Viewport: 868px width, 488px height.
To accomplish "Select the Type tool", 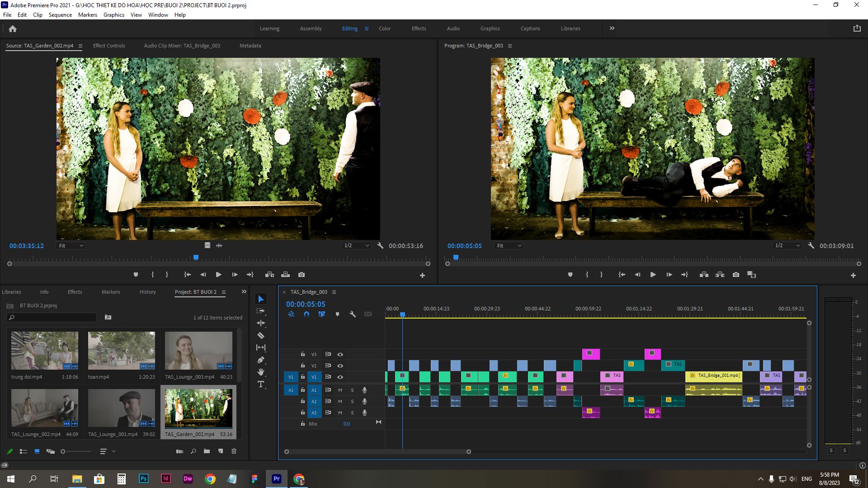I will [x=261, y=384].
